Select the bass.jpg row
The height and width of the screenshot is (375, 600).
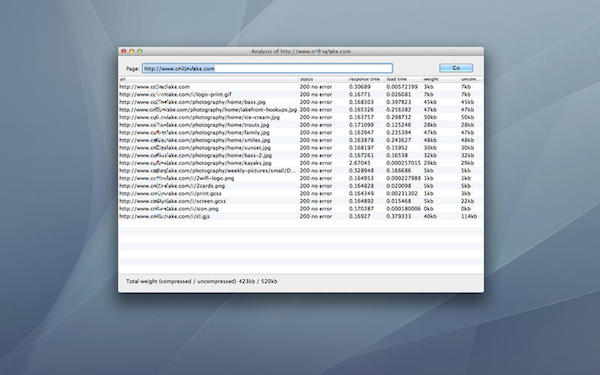click(300, 102)
